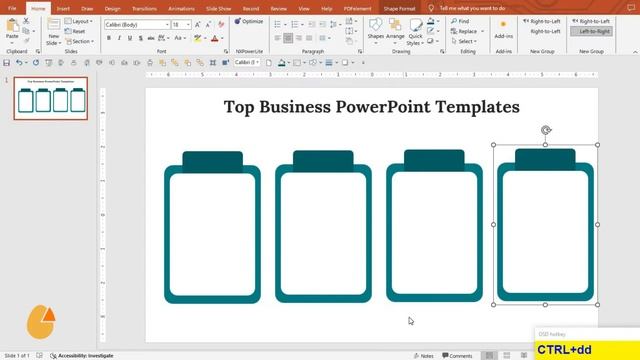Click the Shape Fill paint bucket
This screenshot has width=640, height=360.
click(x=431, y=21)
